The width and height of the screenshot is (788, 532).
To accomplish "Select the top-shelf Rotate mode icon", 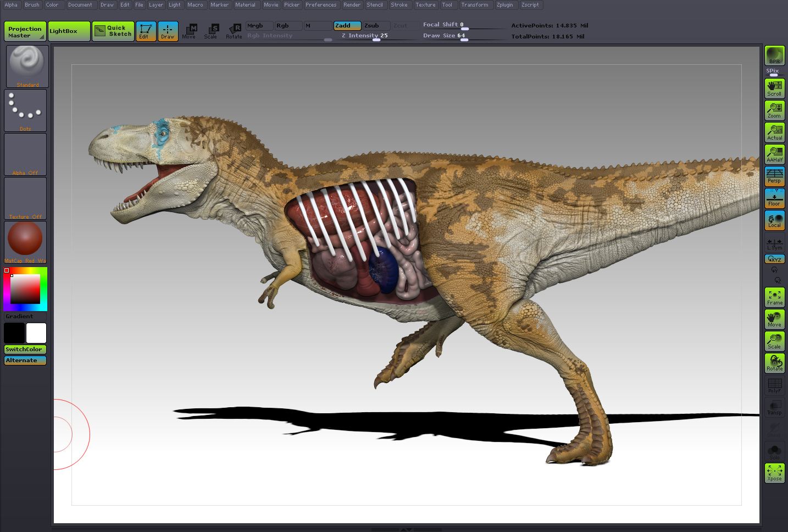I will click(234, 31).
